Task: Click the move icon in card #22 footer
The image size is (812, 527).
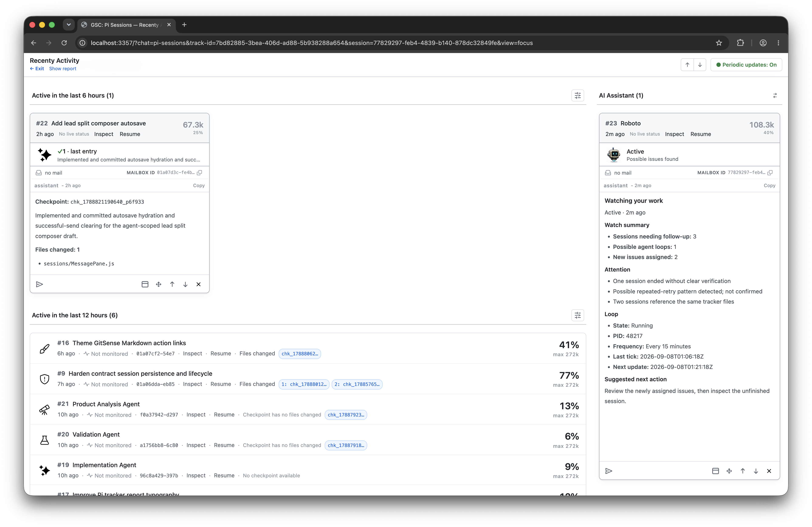Action: tap(159, 284)
